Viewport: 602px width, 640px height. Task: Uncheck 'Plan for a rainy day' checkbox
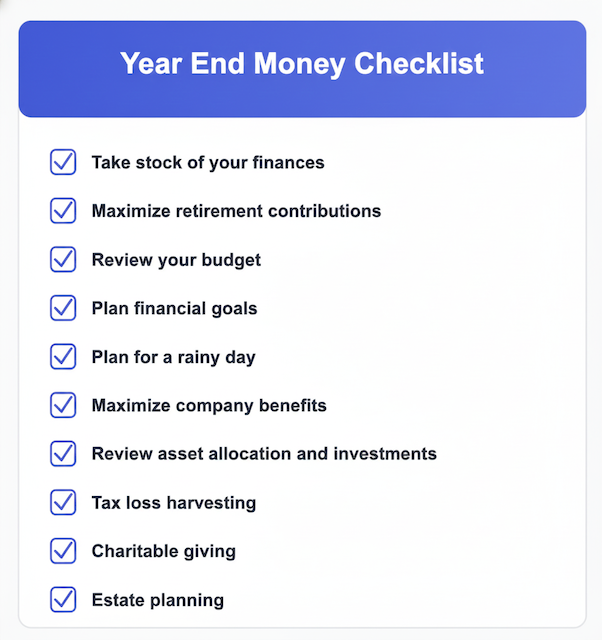(x=63, y=356)
